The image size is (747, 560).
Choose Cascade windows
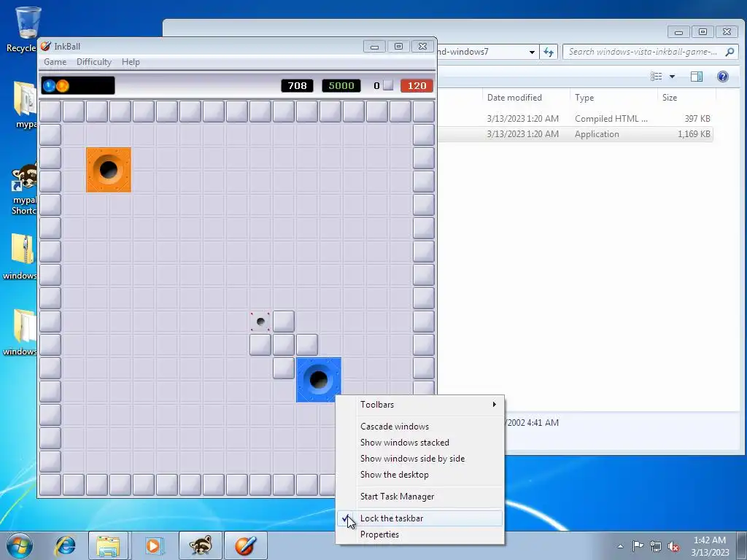(419, 426)
